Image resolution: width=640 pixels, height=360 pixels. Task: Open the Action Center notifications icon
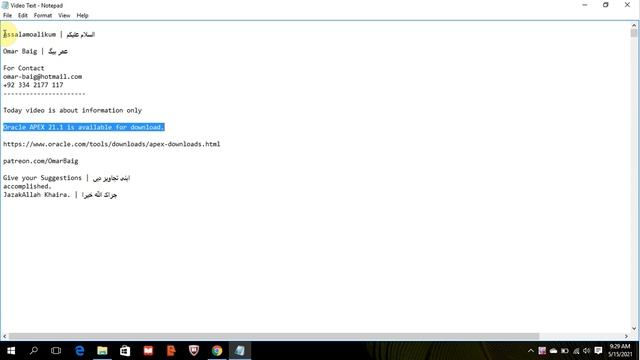pos(598,351)
